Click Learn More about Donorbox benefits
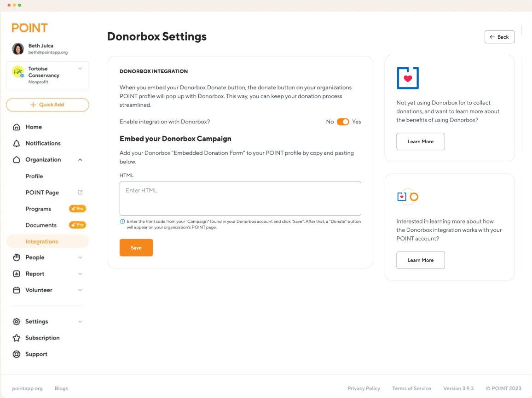 [x=420, y=141]
